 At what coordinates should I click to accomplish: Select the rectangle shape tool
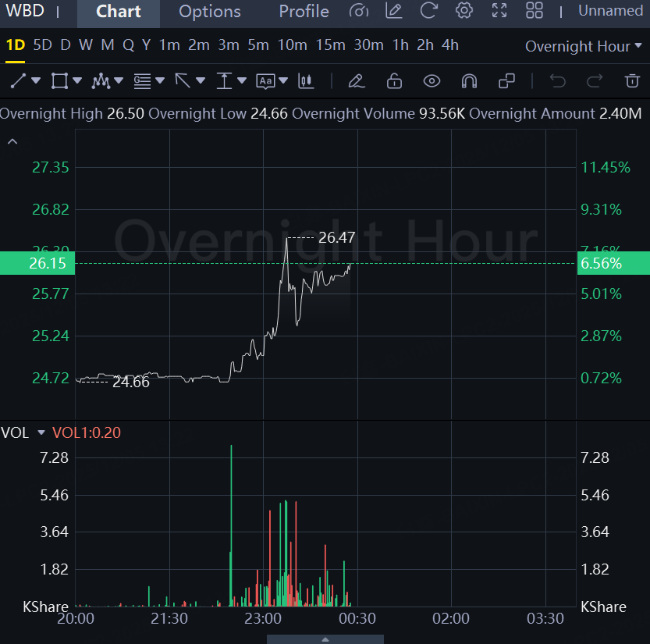[59, 81]
